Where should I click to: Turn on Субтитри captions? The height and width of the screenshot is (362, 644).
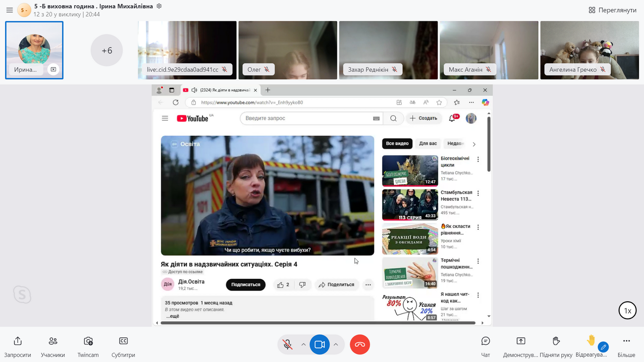(x=123, y=346)
